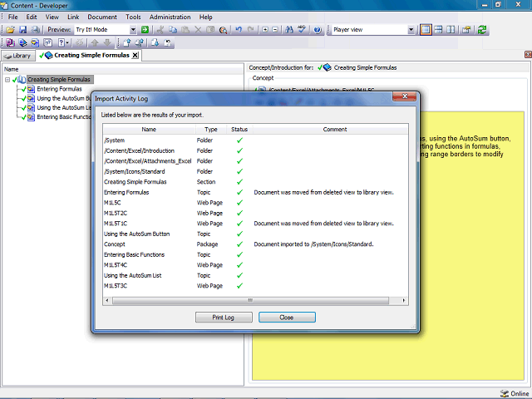Open the Edit menu
The width and height of the screenshot is (532, 399).
point(32,17)
